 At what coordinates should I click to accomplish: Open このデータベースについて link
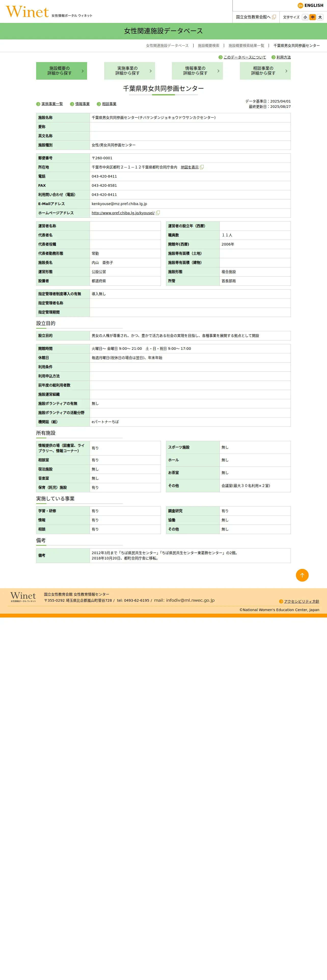245,57
